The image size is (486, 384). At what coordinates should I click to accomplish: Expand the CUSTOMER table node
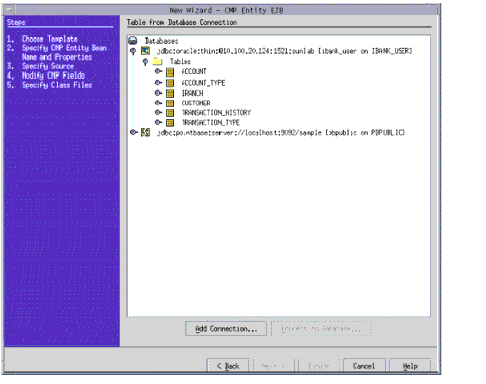point(158,103)
